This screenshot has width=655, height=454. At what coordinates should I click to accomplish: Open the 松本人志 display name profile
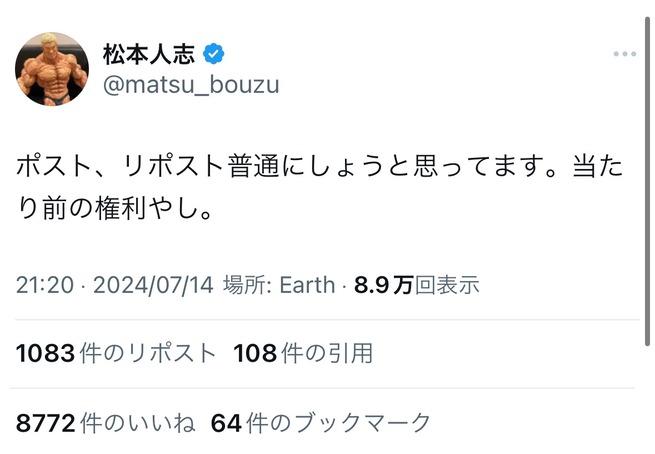point(149,54)
